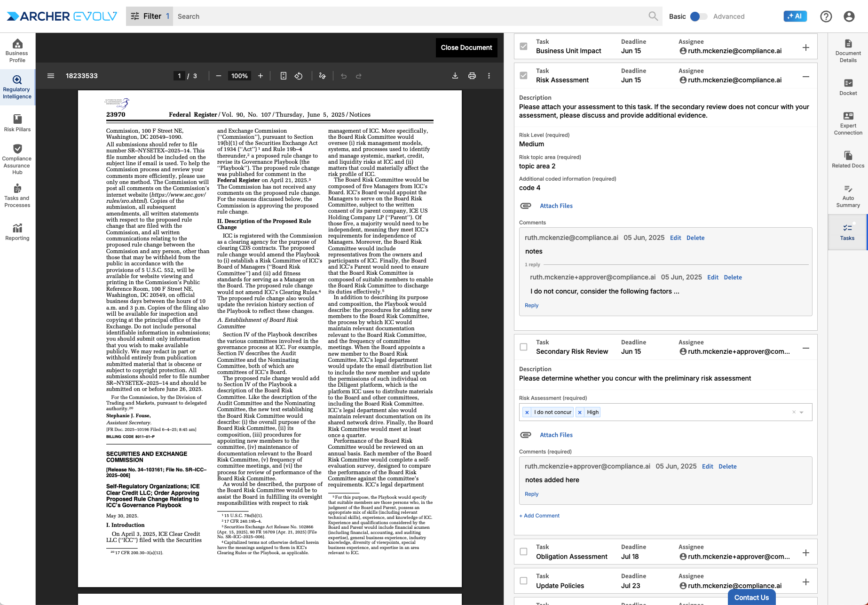Click the search magnifier icon

(653, 16)
